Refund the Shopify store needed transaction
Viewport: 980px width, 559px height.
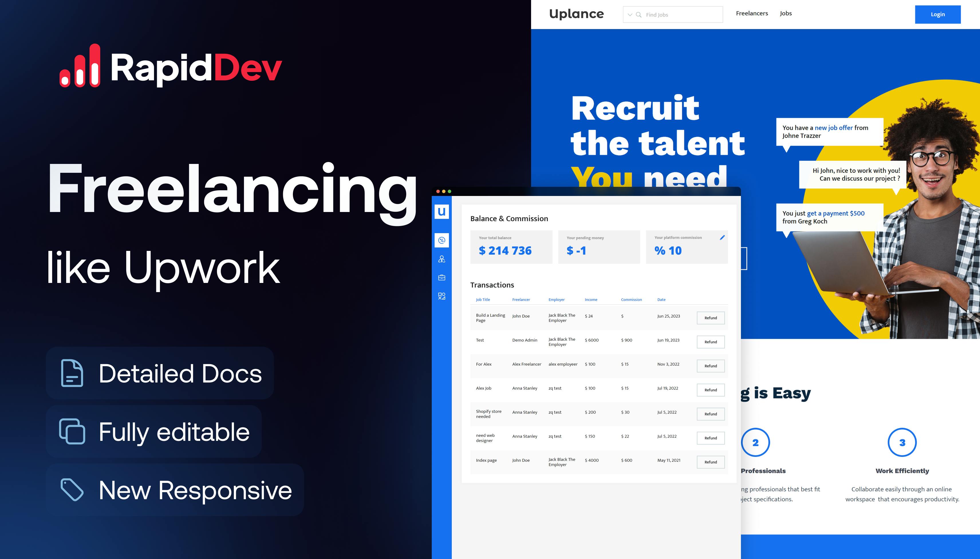711,414
